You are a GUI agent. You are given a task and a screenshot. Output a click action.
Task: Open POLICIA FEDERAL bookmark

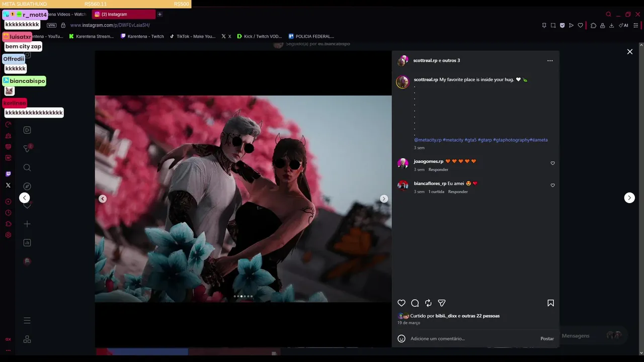click(x=311, y=36)
